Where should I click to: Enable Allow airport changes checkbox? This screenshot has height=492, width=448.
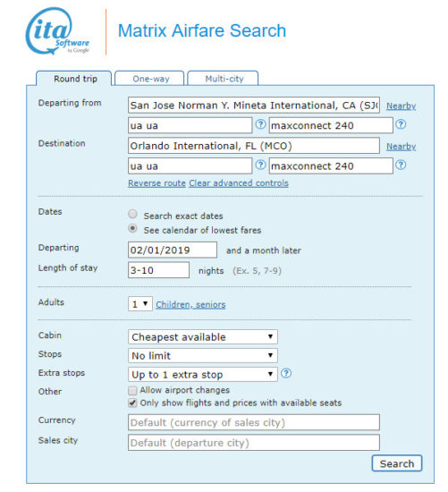(x=132, y=390)
